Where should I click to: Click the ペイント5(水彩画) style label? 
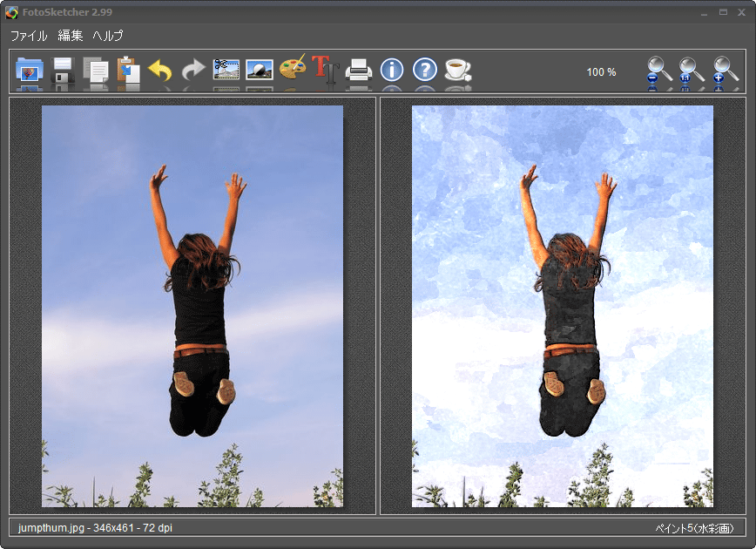coord(694,528)
